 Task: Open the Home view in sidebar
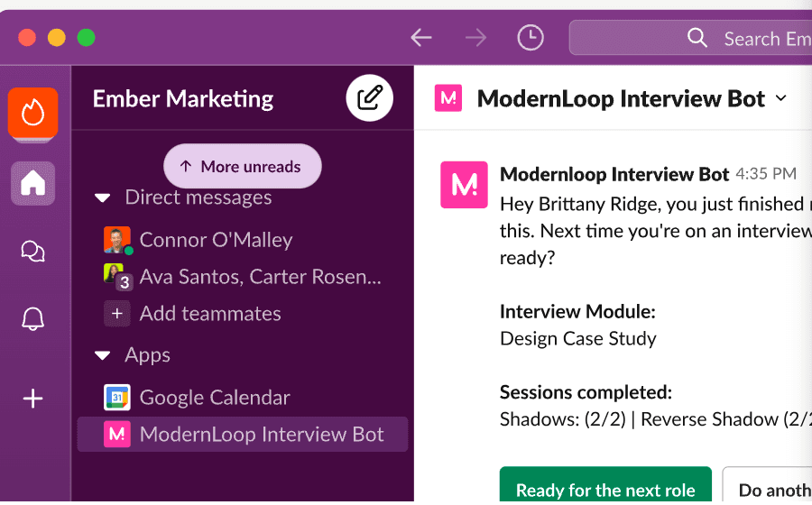point(33,183)
